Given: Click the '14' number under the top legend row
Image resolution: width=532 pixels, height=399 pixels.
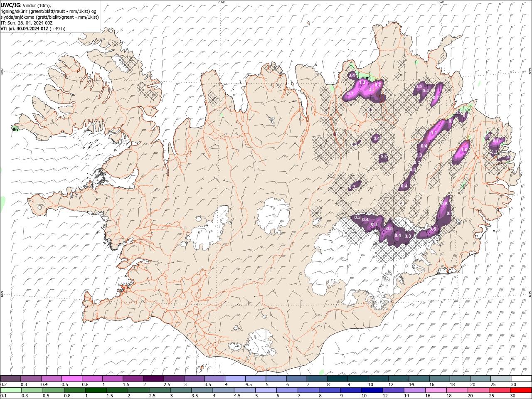Looking at the screenshot, I should (x=411, y=384).
